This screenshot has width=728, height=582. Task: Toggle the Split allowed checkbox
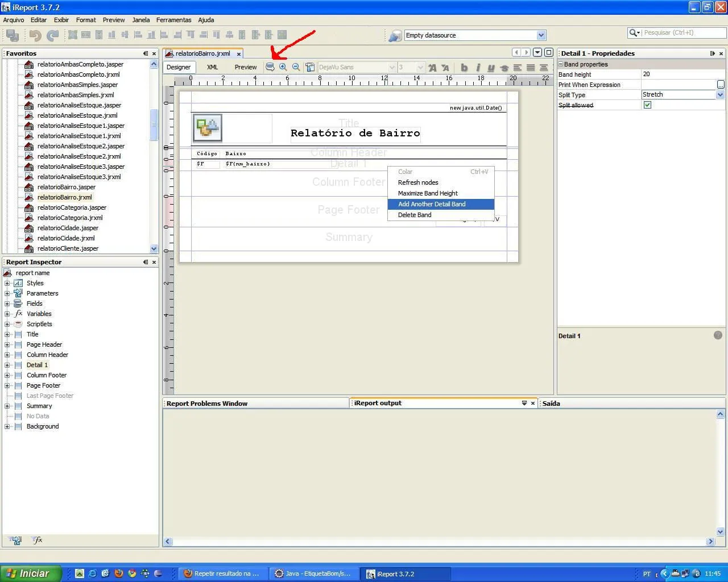(x=647, y=105)
